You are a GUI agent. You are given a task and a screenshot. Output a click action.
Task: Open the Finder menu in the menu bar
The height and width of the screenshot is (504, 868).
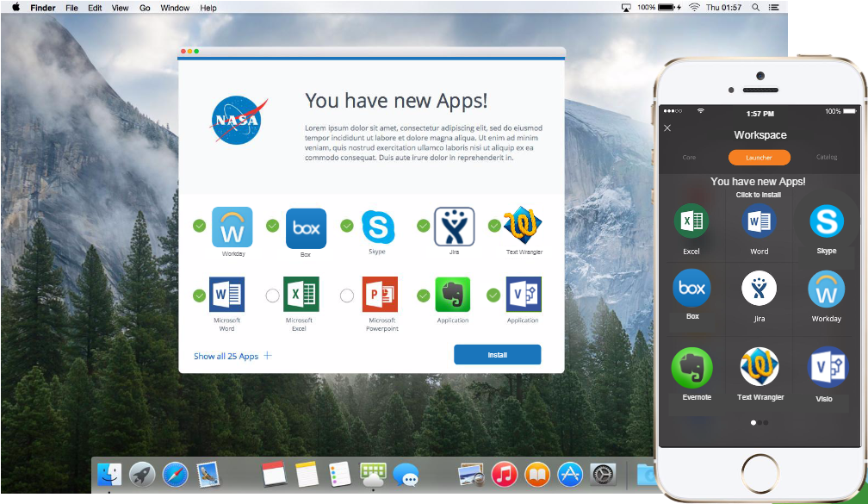coord(43,8)
